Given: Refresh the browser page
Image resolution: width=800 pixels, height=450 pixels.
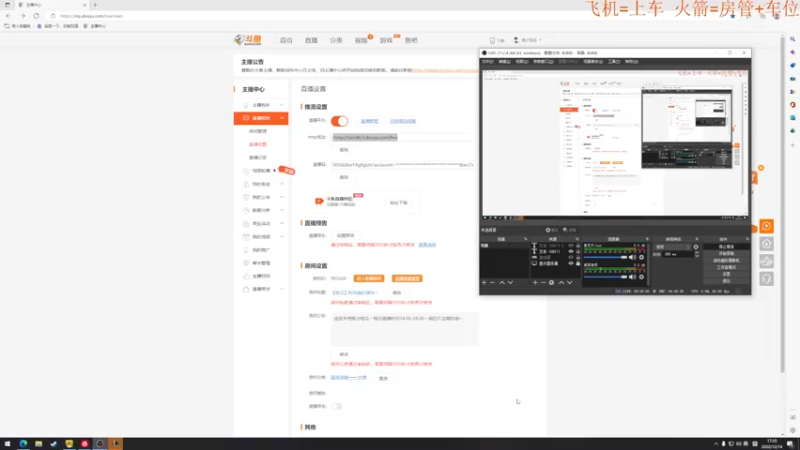Looking at the screenshot, I should (x=36, y=16).
